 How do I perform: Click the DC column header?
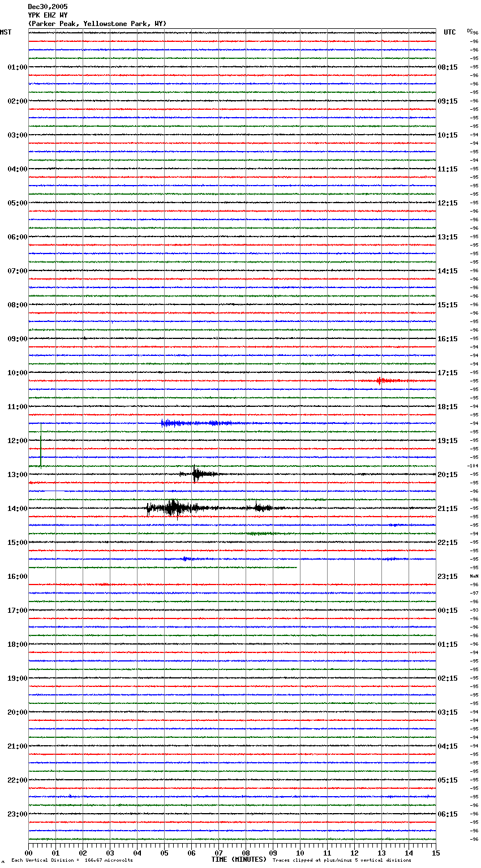[470, 31]
